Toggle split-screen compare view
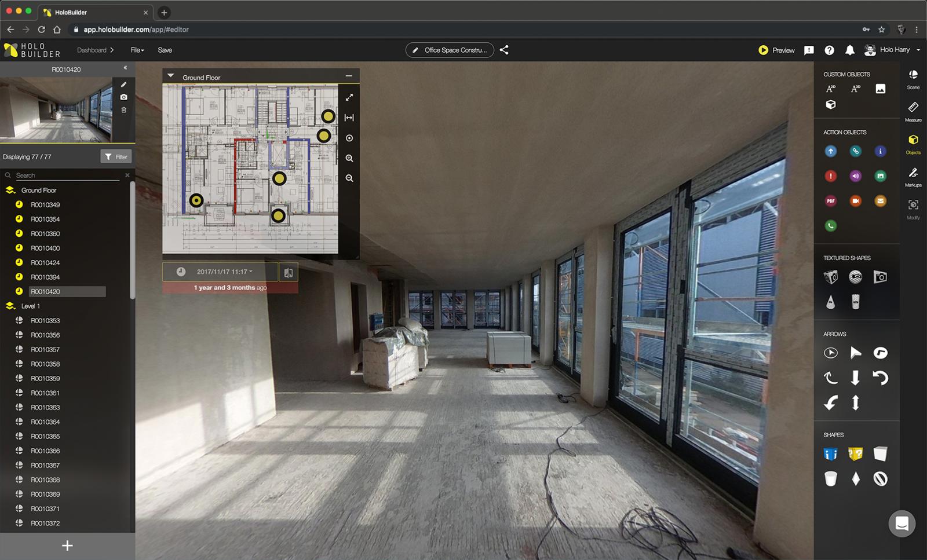Image resolution: width=927 pixels, height=560 pixels. (288, 272)
